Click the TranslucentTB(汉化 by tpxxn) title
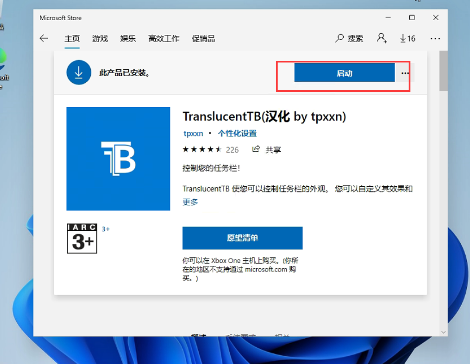Image resolution: width=470 pixels, height=364 pixels. 264,117
